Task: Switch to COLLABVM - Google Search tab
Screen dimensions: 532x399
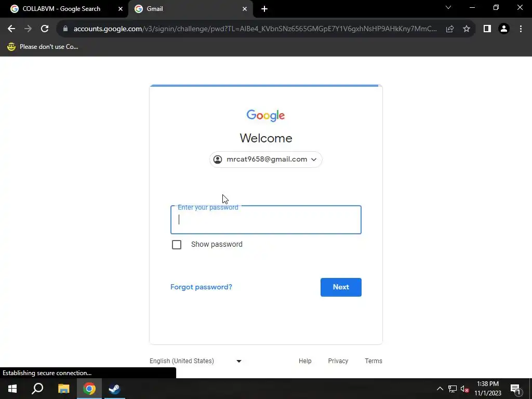Action: pyautogui.click(x=61, y=9)
